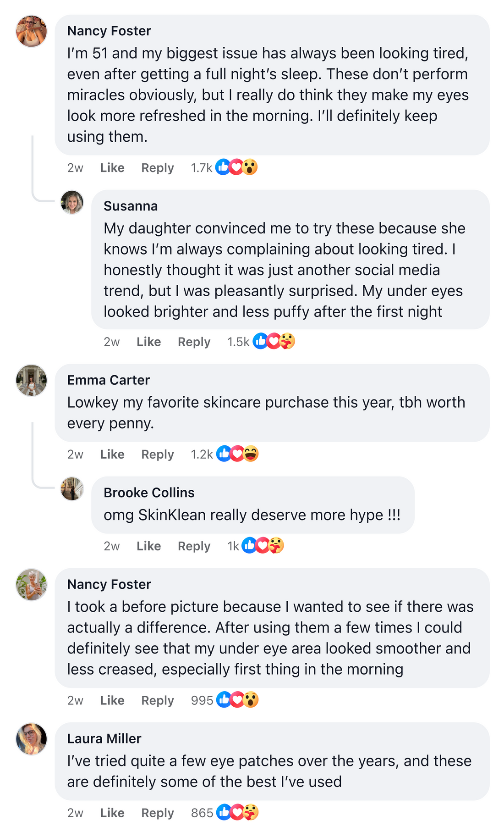This screenshot has height=837, width=504.
Task: Reply to Nancy Foster's before picture comment
Action: 158,701
